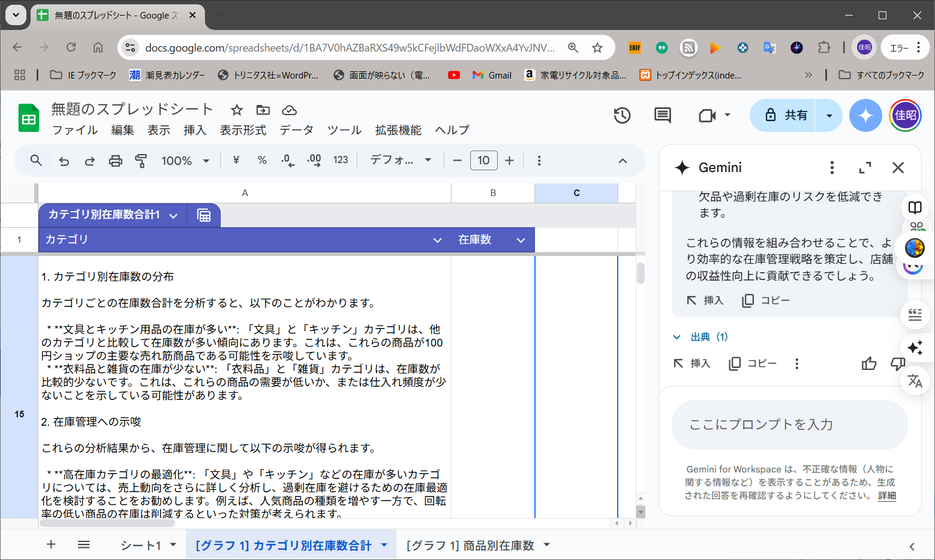This screenshot has height=560, width=935.
Task: Close the Gemini side panel
Action: 898,167
